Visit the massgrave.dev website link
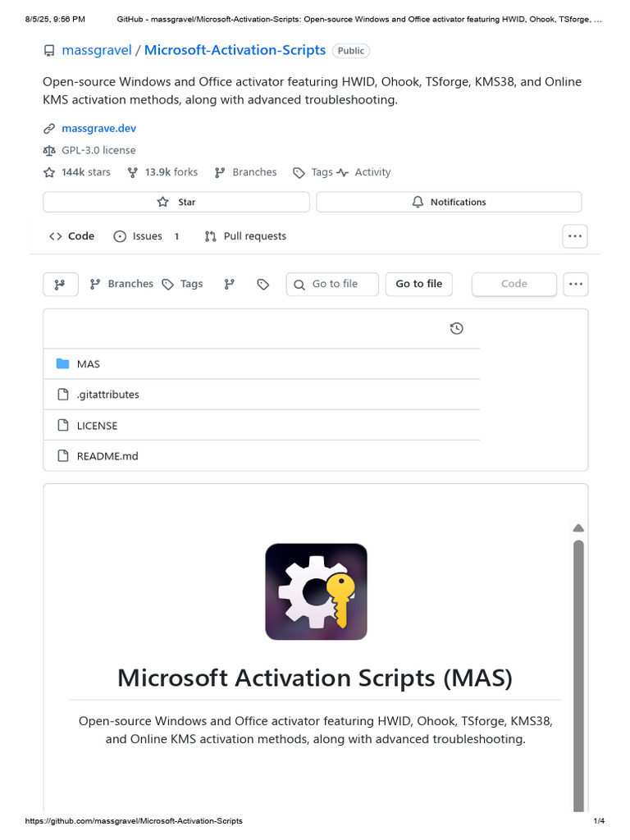The height and width of the screenshot is (840, 630). click(x=99, y=129)
